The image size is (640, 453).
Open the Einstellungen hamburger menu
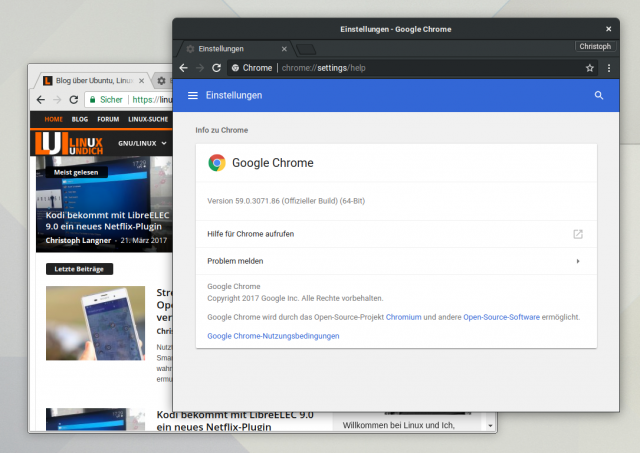193,95
